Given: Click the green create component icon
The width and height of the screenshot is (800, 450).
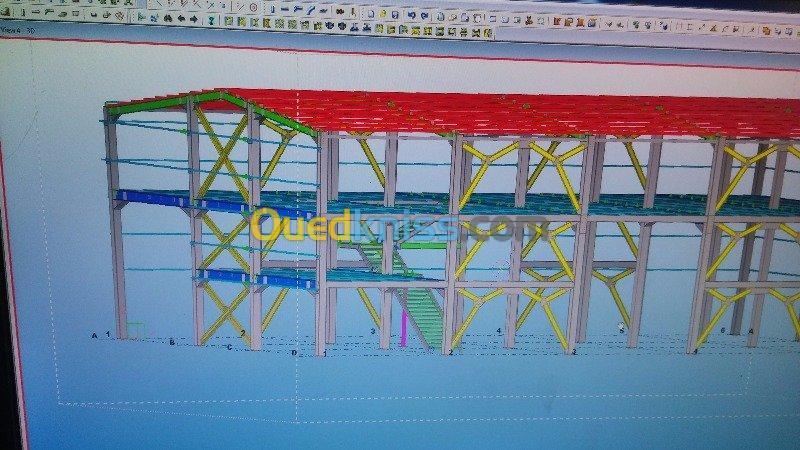Looking at the screenshot, I should click(x=141, y=17).
